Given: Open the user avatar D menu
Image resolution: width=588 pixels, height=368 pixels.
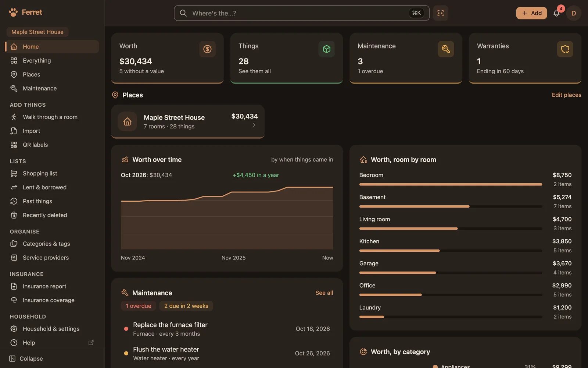Looking at the screenshot, I should click(x=573, y=13).
